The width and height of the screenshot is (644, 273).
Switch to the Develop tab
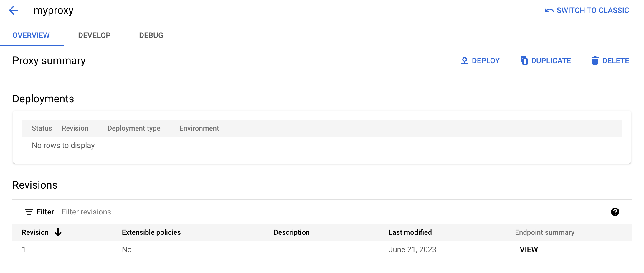[x=94, y=35]
